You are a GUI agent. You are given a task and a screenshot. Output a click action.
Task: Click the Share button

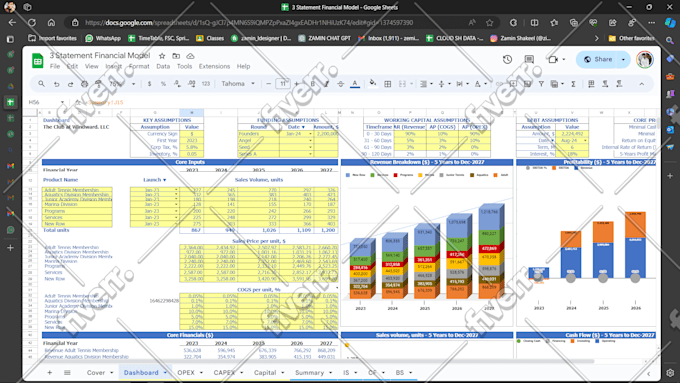coord(598,59)
